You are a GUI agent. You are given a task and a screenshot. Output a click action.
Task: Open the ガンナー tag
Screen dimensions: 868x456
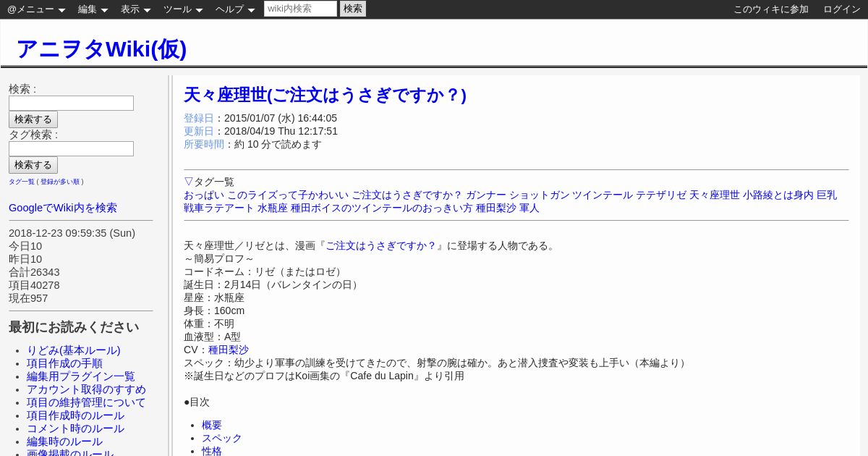486,195
